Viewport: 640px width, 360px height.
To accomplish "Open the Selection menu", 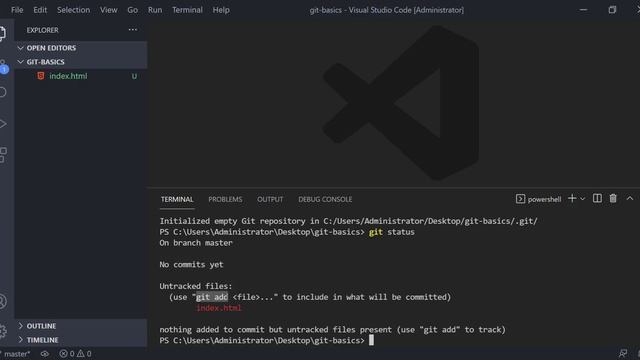I will coord(73,10).
